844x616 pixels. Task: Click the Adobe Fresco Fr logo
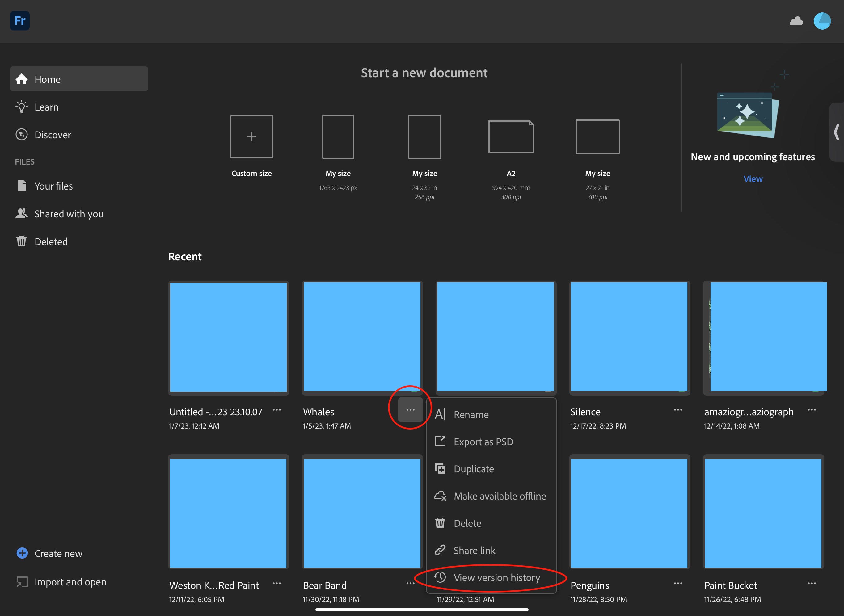(20, 20)
